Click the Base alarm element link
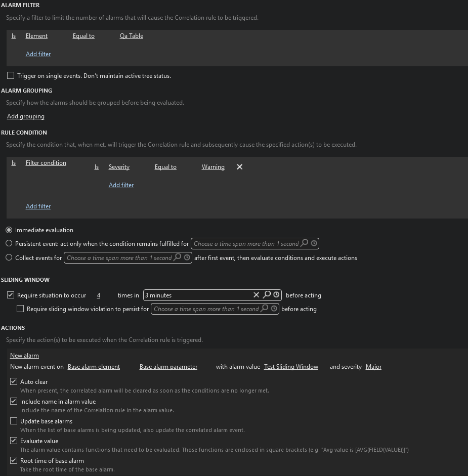This screenshot has width=468, height=476. tap(94, 367)
